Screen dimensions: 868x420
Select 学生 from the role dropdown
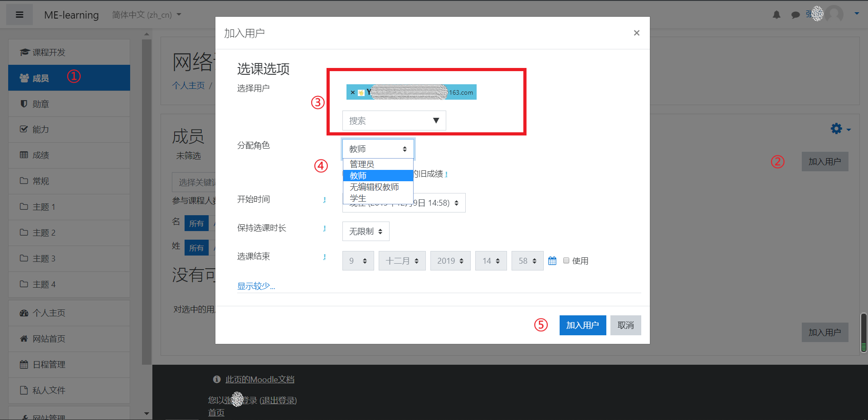[x=358, y=198]
